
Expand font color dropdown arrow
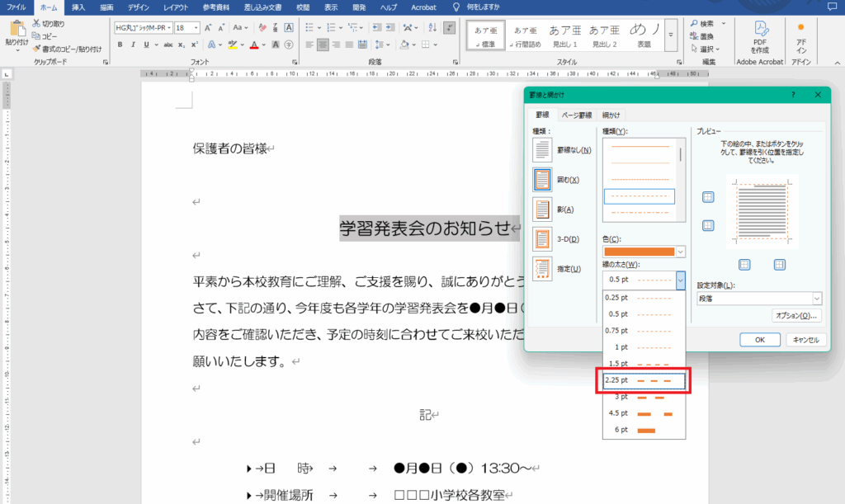263,45
